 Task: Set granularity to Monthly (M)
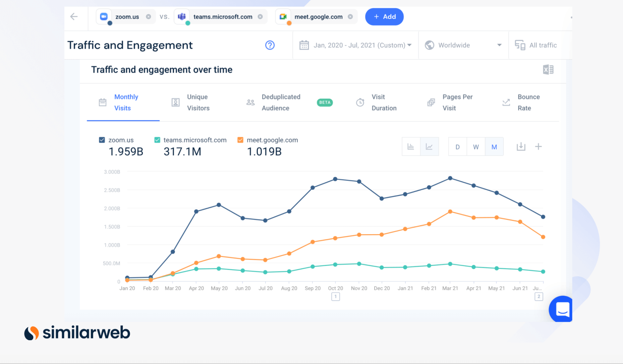[494, 147]
